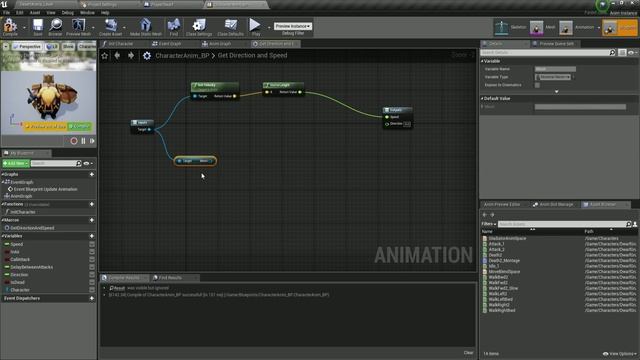
Task: Save the blueprint with Save icon
Action: 38,26
